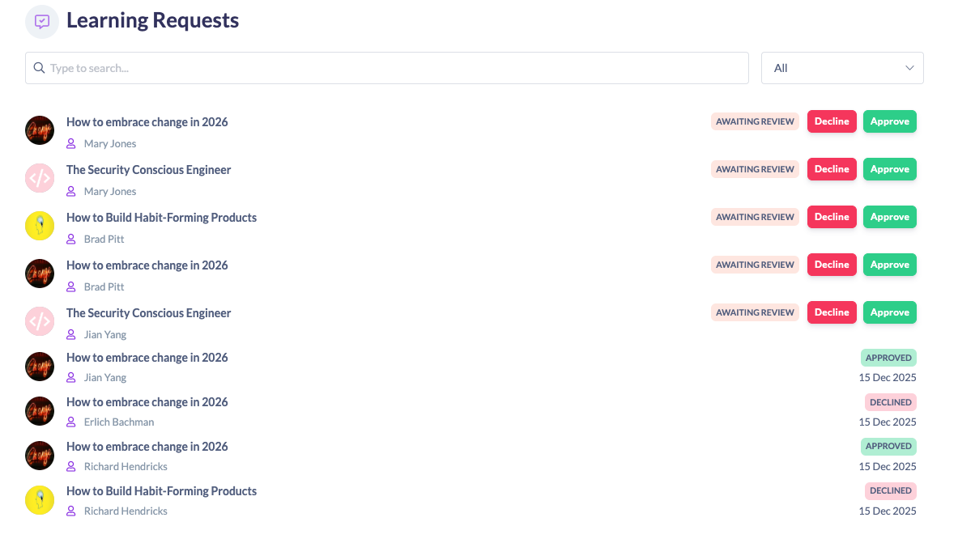Click APPROVED badge on Richard Hendricks' request
Screen dimensions: 958x560
tap(888, 447)
